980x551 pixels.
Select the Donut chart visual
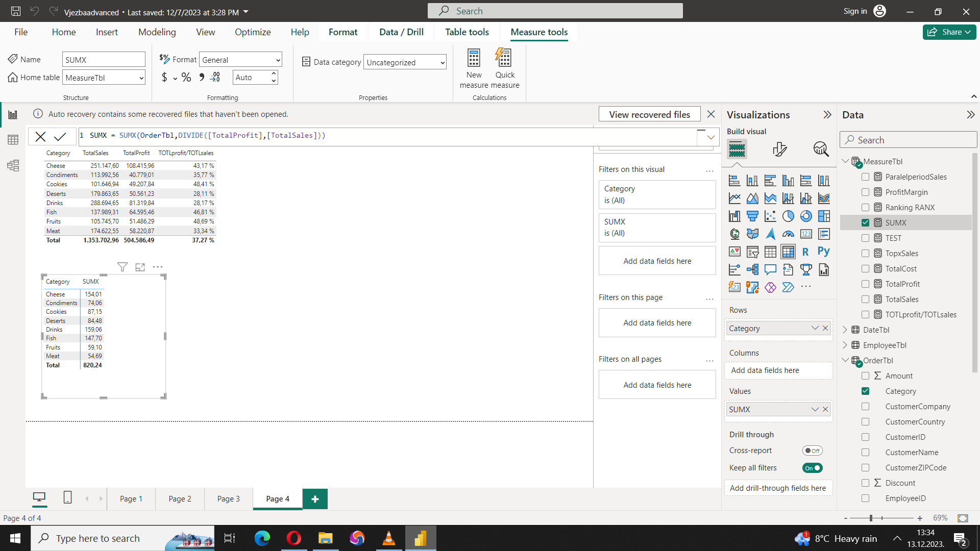806,216
